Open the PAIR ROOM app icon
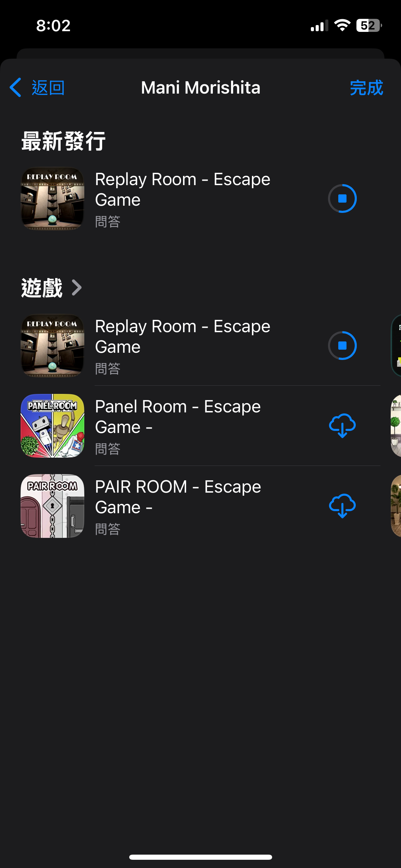The image size is (401, 868). (52, 506)
